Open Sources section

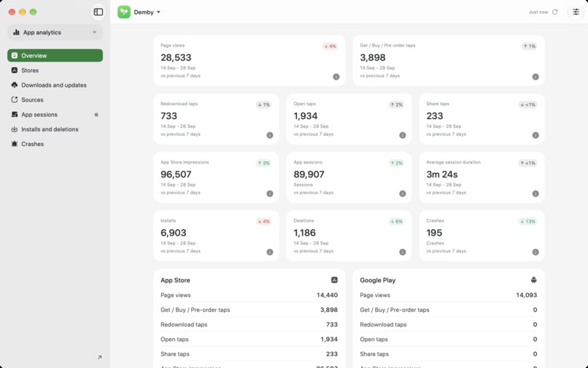pyautogui.click(x=55, y=99)
